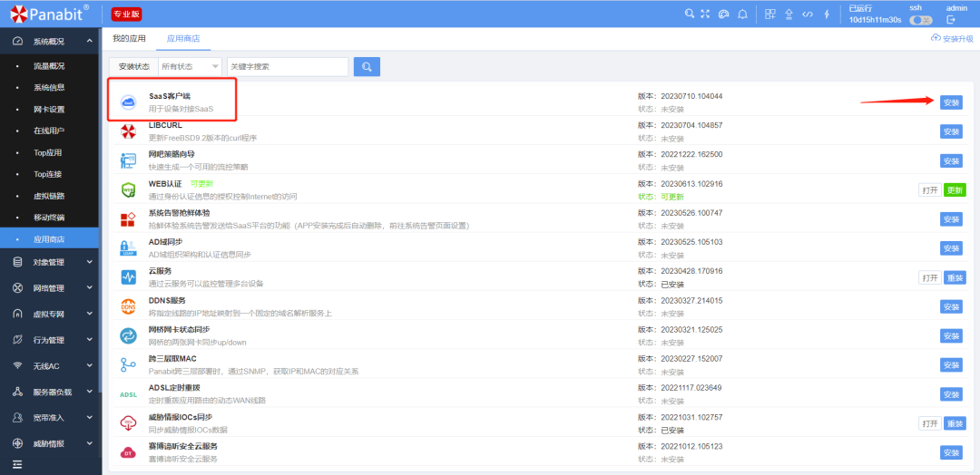Open the 所有状态 install status dropdown
Viewport: 980px width, 475px height.
190,66
